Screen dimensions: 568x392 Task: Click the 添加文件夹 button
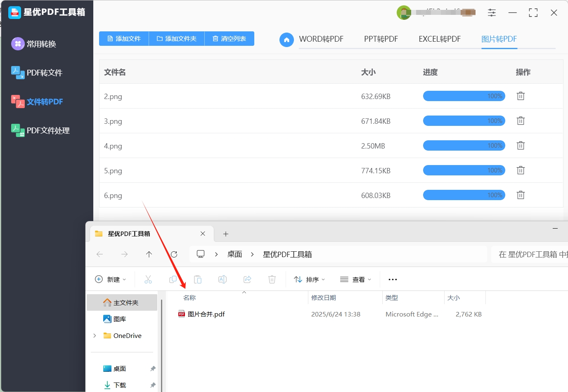point(177,39)
